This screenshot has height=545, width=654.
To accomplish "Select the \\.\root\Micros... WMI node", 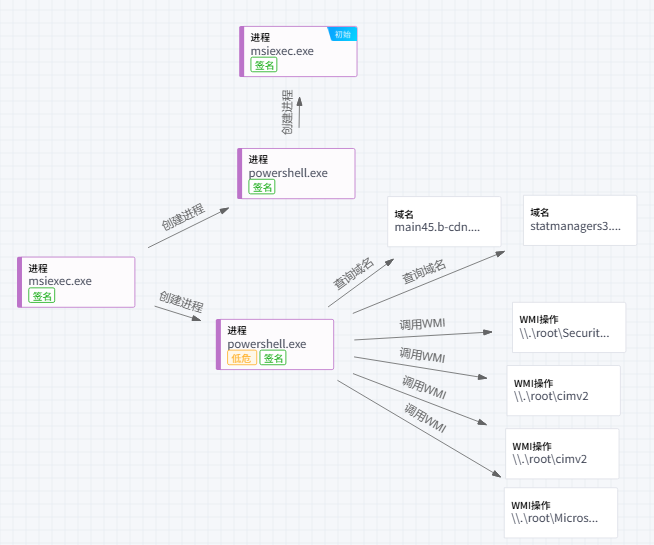I will click(560, 512).
